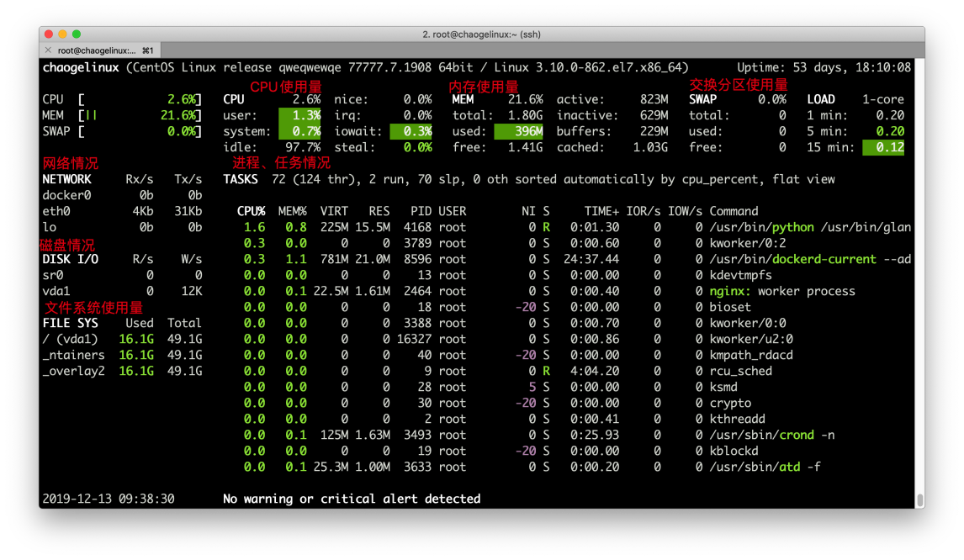
Task: Click the terminal scrollbar thumb
Action: pyautogui.click(x=919, y=499)
